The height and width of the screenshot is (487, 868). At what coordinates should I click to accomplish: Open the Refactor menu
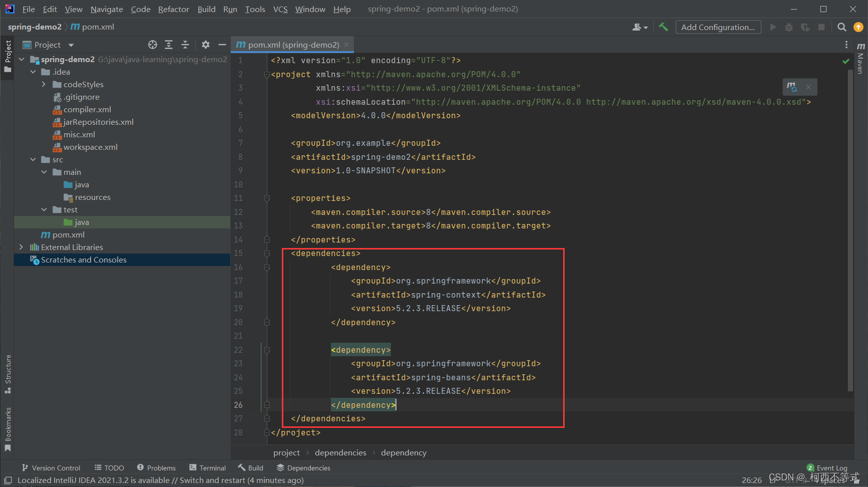pos(173,9)
